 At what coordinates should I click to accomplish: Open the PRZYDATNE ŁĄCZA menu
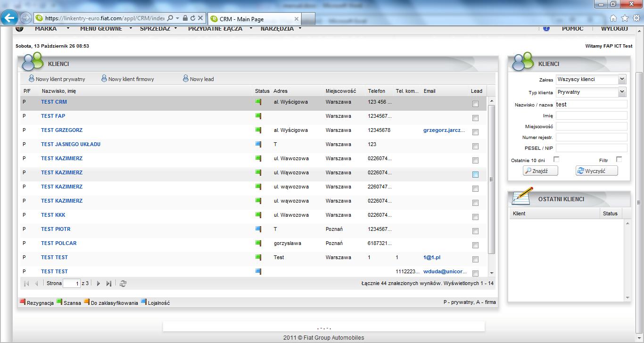pos(215,28)
